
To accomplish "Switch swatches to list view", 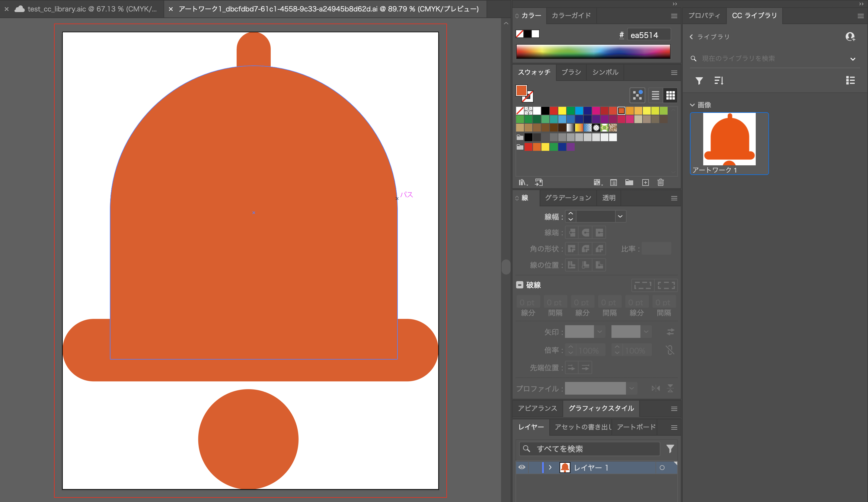I will pos(655,95).
